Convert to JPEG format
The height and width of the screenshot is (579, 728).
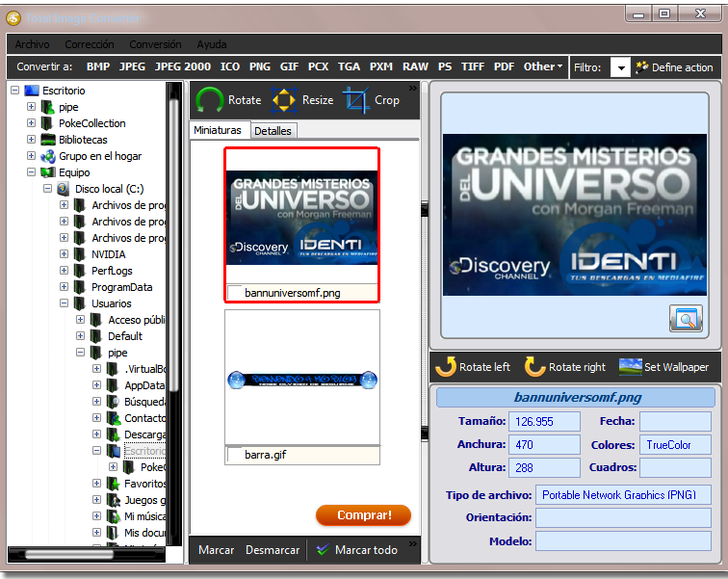click(x=132, y=66)
